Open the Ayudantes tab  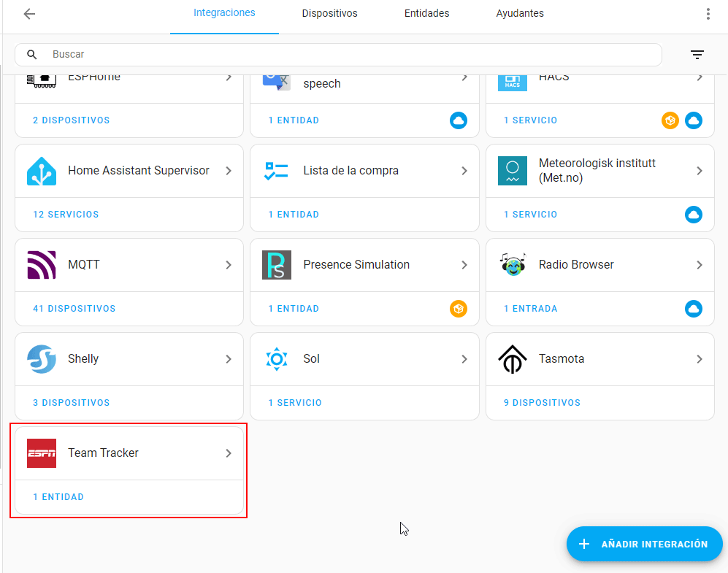[x=519, y=14]
